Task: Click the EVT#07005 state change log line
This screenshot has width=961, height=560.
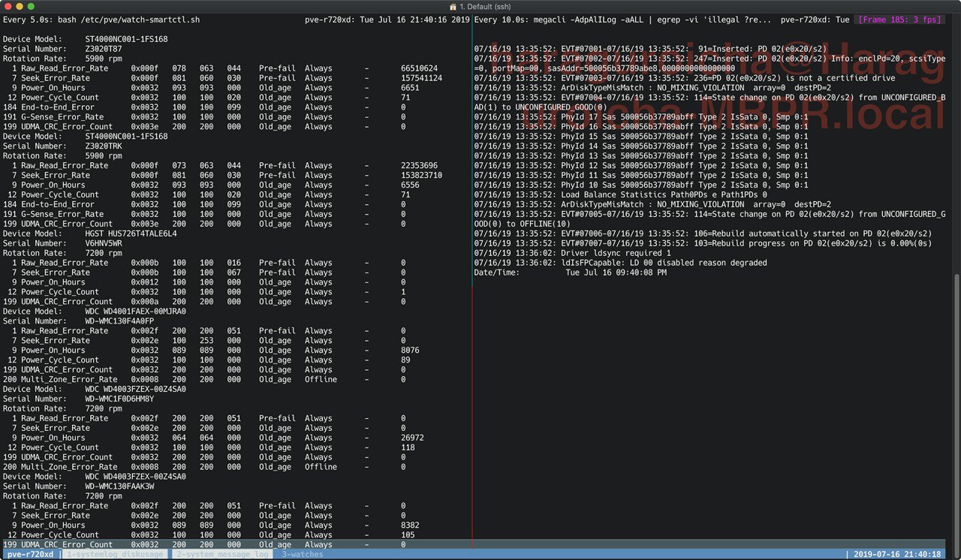Action: tap(709, 219)
